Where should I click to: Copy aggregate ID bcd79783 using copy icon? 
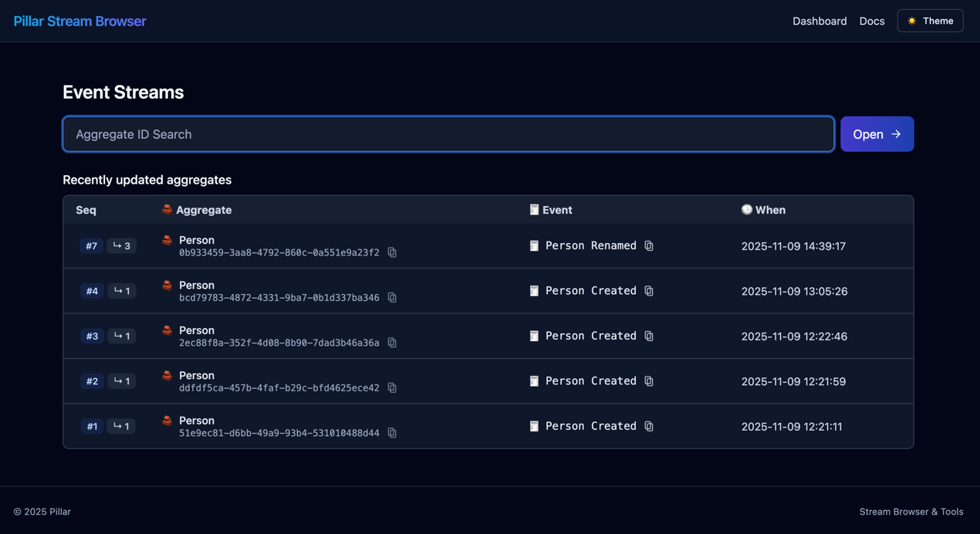[392, 298]
